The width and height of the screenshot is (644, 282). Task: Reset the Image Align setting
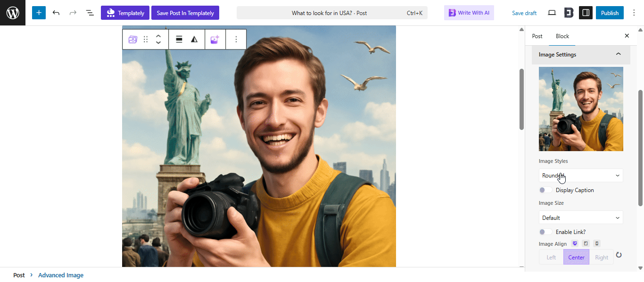pos(619,255)
